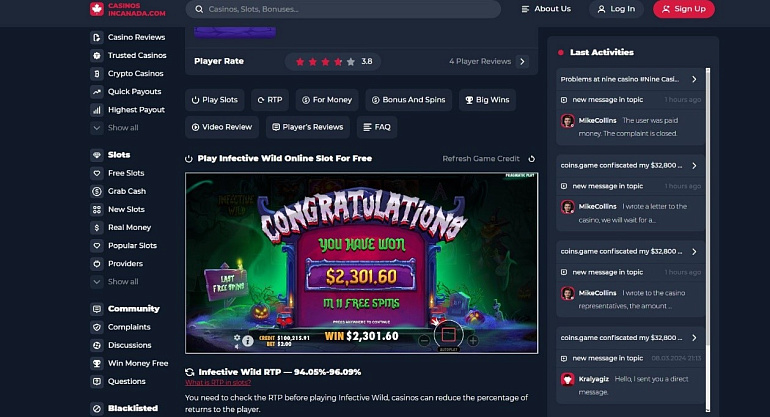Click the Crypto Casinos sidebar icon
This screenshot has width=770, height=417.
97,74
